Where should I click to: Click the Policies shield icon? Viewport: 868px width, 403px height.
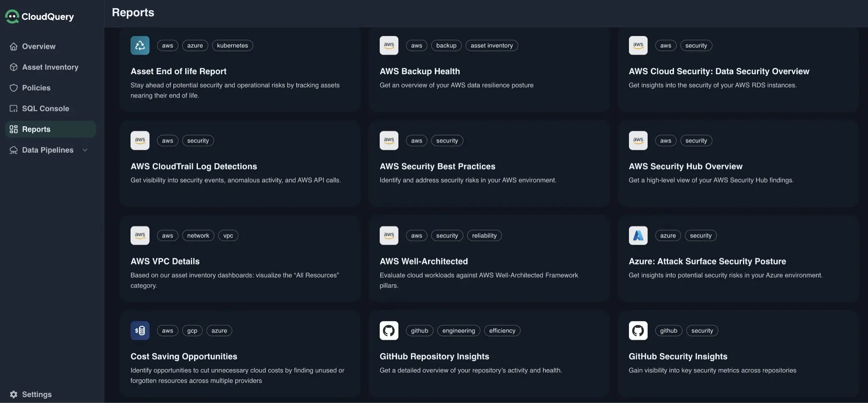click(14, 88)
